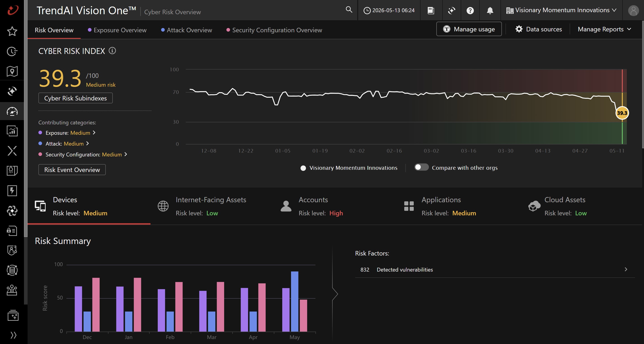Viewport: 644px width, 344px height.
Task: Open the database stack sidebar icon
Action: [x=12, y=270]
